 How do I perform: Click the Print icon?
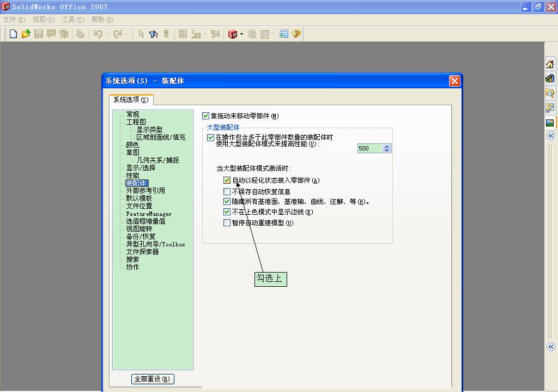coord(81,34)
